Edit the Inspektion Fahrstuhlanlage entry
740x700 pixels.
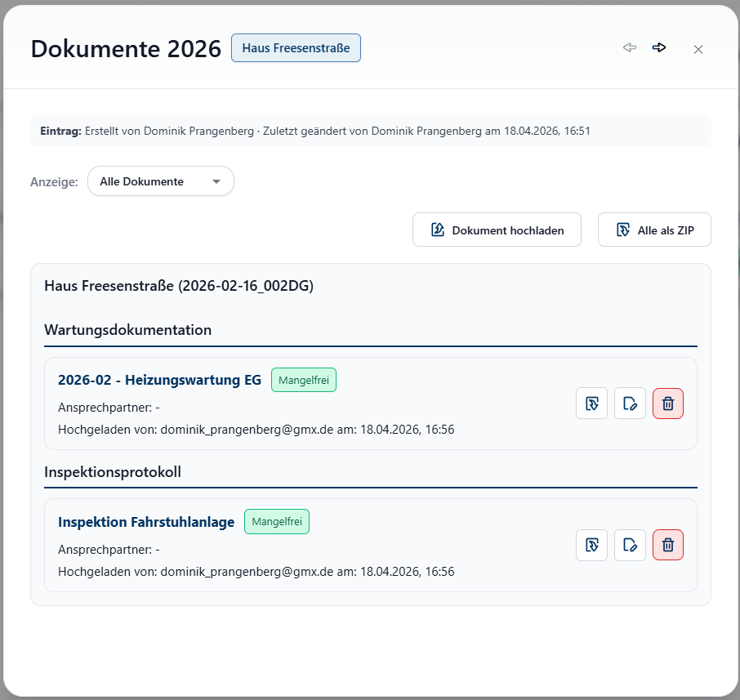click(630, 545)
